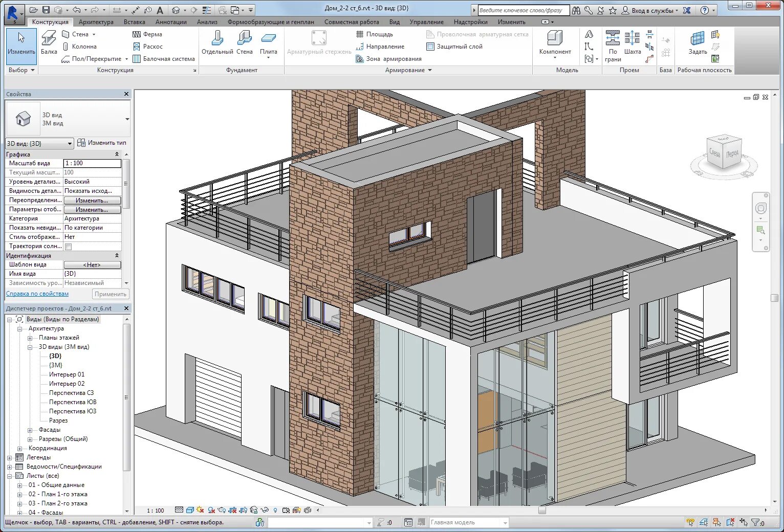Click the По грани opening tool
Viewport: 784px width, 532px height.
pos(613,46)
